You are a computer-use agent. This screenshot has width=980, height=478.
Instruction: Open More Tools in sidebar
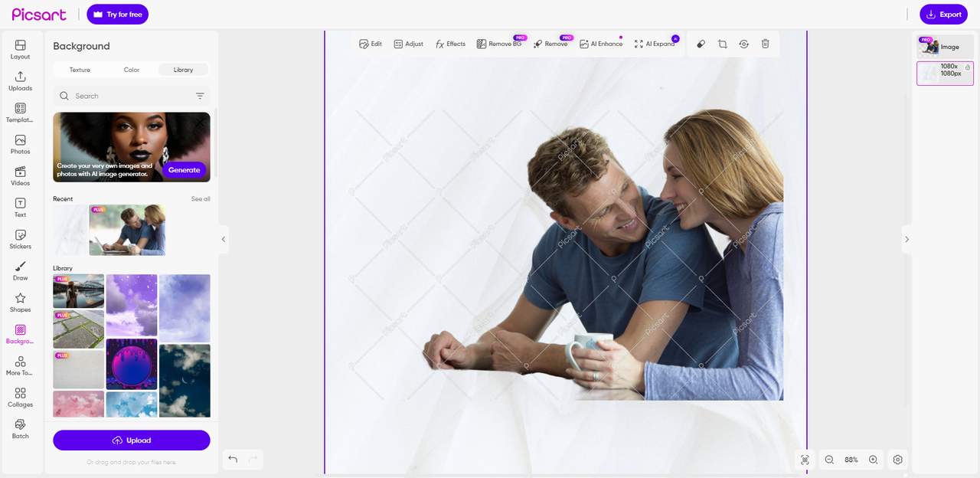(x=20, y=366)
